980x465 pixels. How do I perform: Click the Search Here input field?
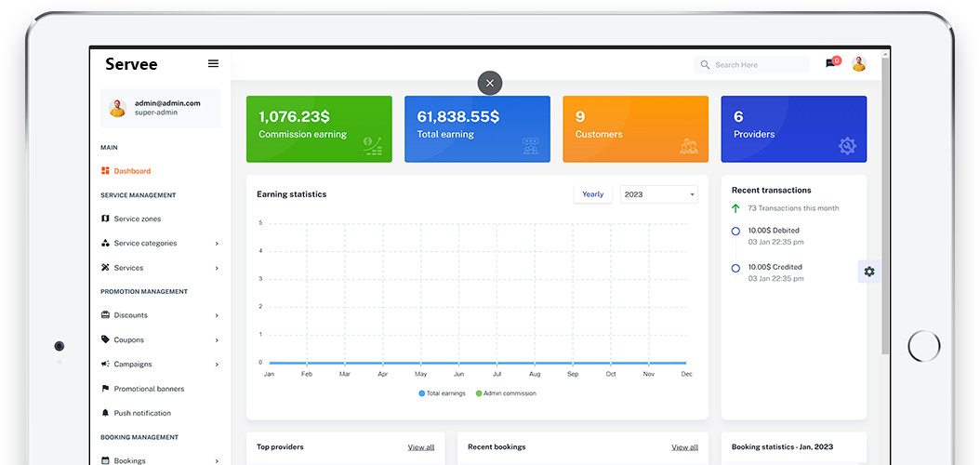click(757, 65)
